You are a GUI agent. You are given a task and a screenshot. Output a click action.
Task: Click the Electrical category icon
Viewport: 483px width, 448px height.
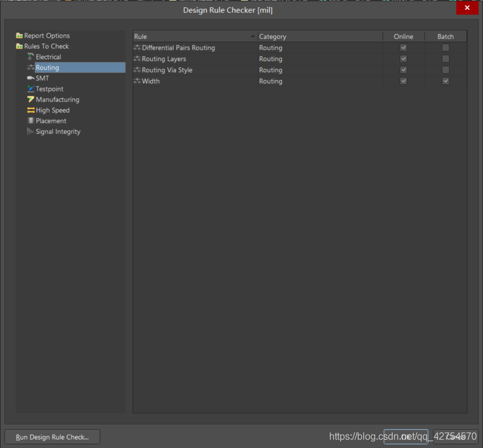[30, 57]
